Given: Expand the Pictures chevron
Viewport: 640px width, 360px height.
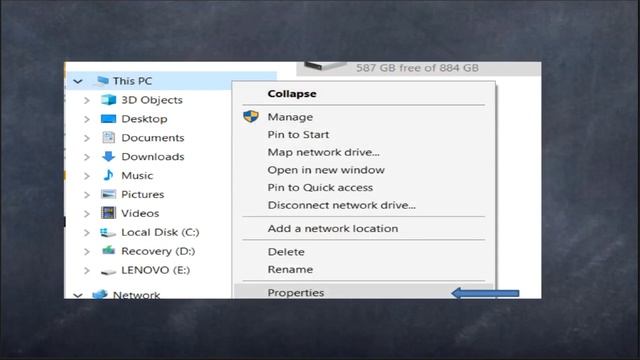Looking at the screenshot, I should click(87, 195).
